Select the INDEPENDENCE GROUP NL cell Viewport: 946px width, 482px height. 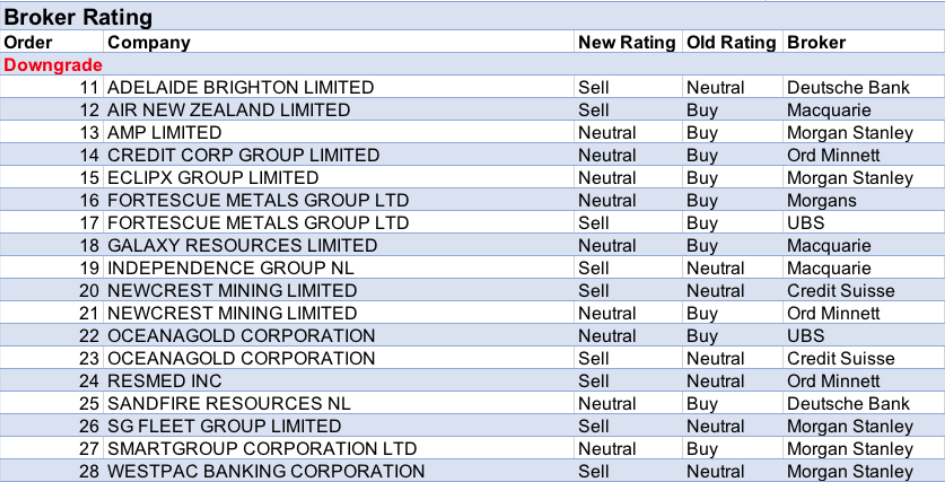230,268
